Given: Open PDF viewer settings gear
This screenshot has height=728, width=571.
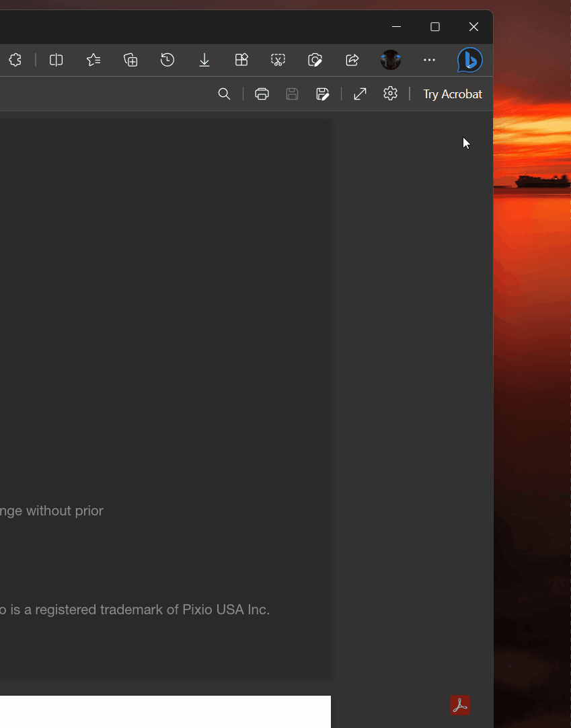Looking at the screenshot, I should click(390, 94).
